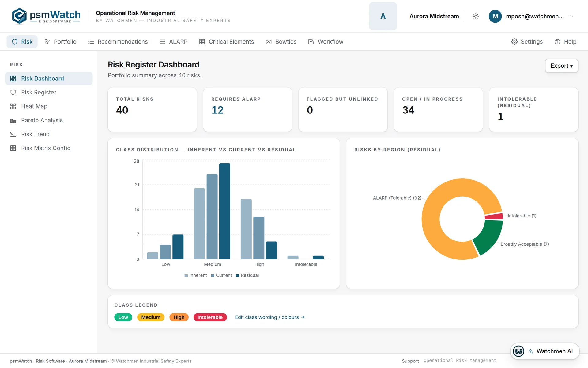
Task: Click the Intolerable red donut segment
Action: 494,216
